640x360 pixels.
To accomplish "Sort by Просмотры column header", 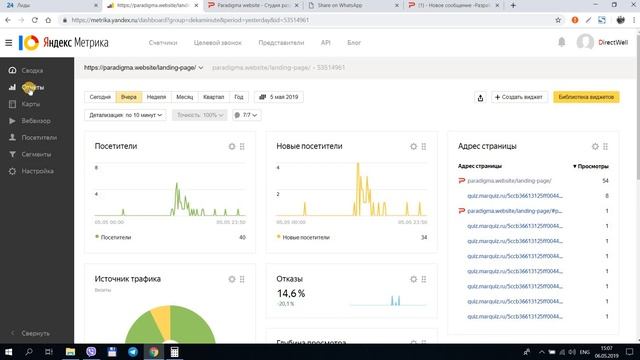I will 591,166.
